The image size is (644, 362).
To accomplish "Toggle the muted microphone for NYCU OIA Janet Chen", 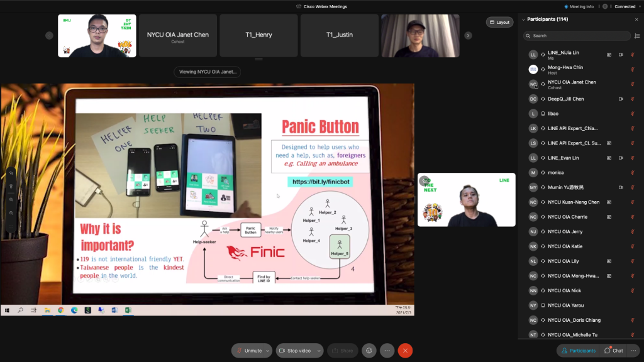I will pos(633,84).
